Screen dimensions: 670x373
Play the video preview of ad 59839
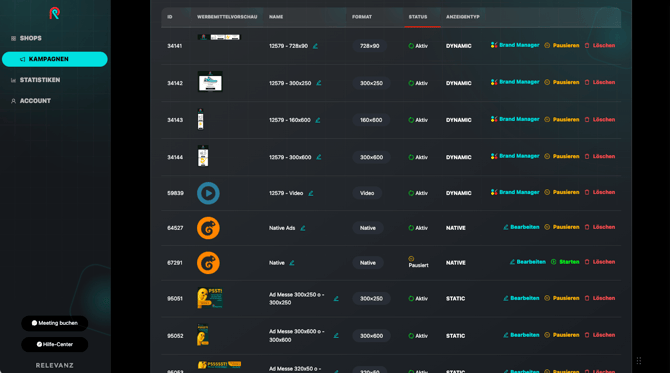[x=208, y=193]
